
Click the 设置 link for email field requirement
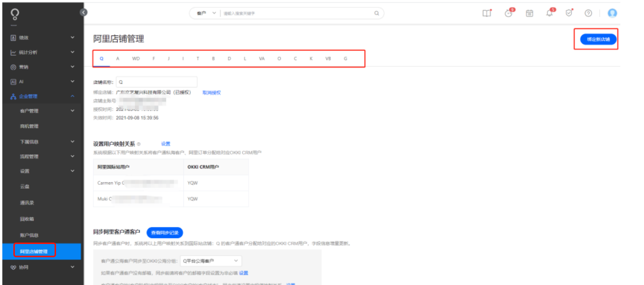tap(244, 273)
